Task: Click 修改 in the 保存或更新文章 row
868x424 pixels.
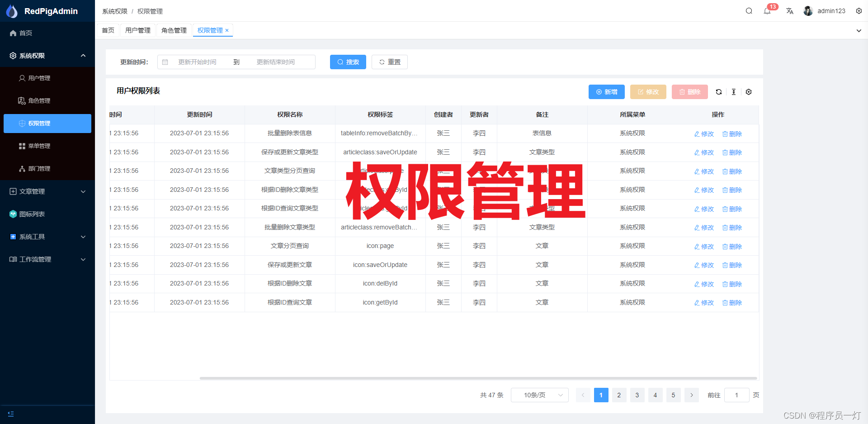Action: coord(704,265)
